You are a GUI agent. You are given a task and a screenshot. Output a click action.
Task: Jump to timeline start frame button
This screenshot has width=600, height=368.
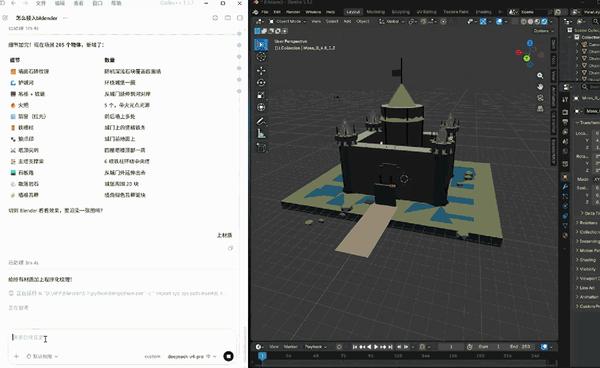355,347
